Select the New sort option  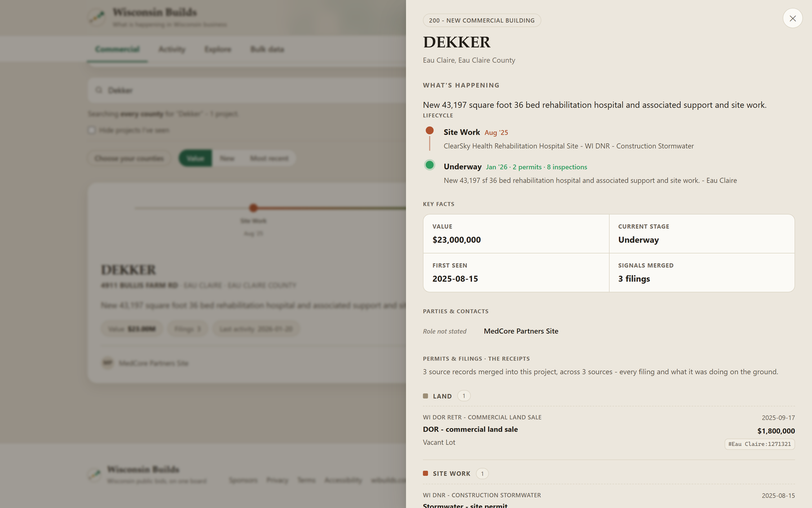pyautogui.click(x=227, y=159)
